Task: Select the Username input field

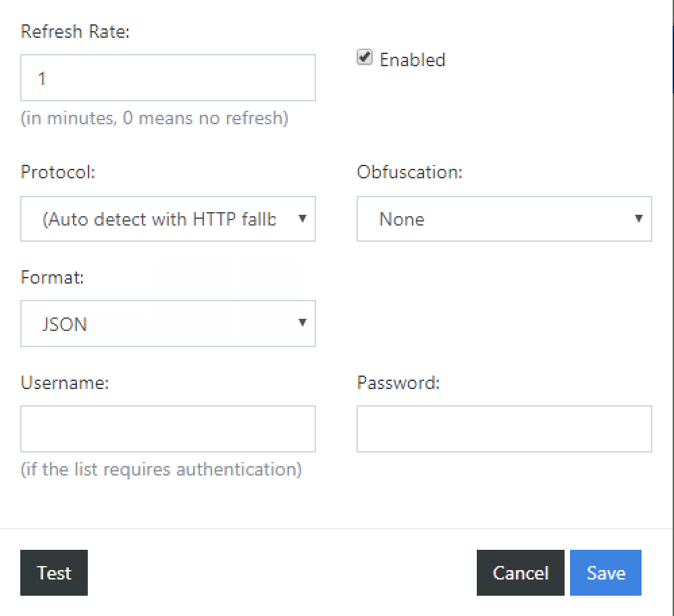Action: point(167,429)
